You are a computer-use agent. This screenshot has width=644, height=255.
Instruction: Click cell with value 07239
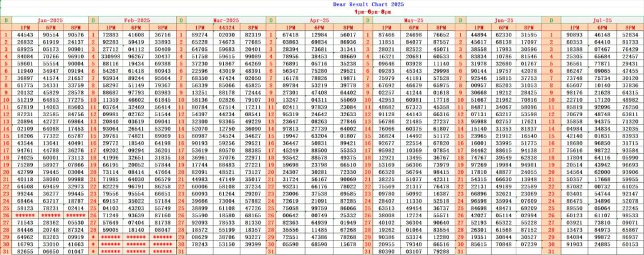528,244
